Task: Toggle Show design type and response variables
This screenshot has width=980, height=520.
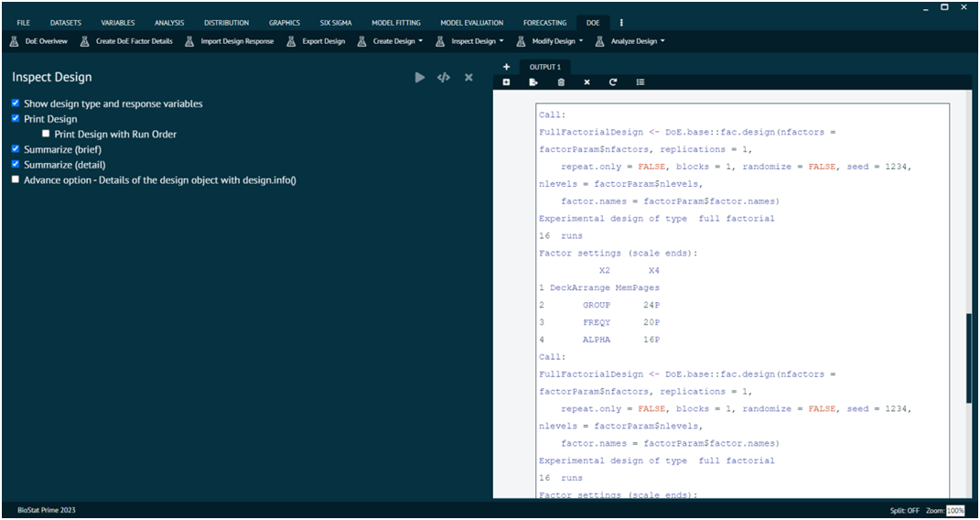Action: point(16,103)
